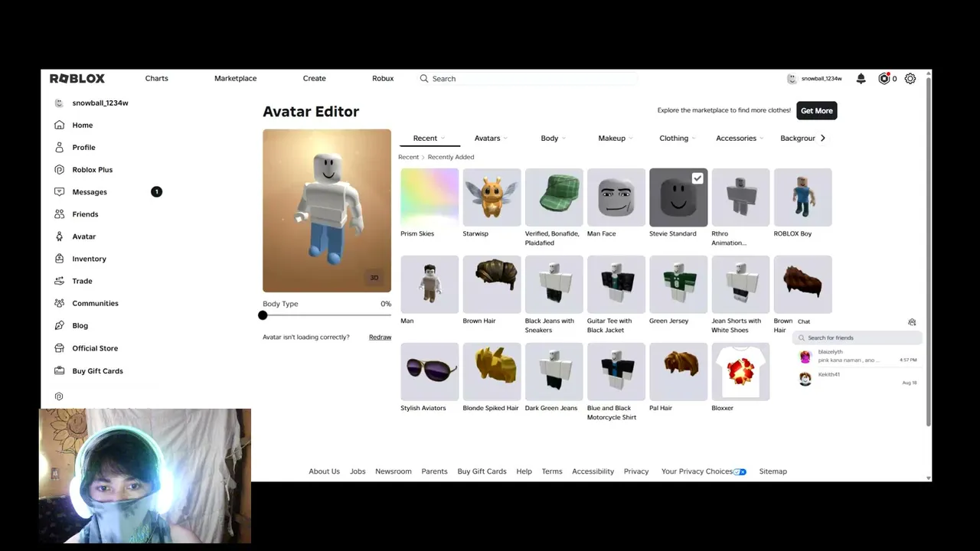Click the top Search field
The width and height of the screenshot is (980, 551).
point(528,79)
